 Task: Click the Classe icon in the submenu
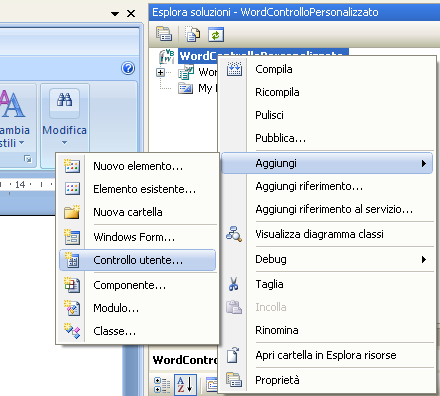coord(72,331)
